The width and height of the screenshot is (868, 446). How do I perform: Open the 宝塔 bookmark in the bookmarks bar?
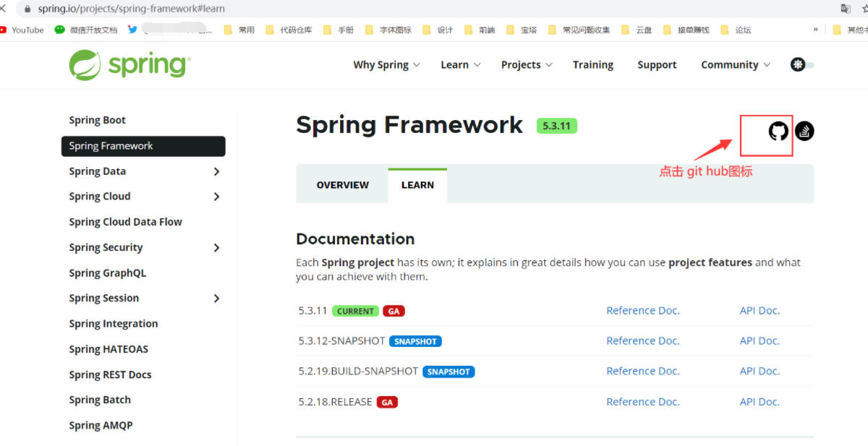(526, 30)
